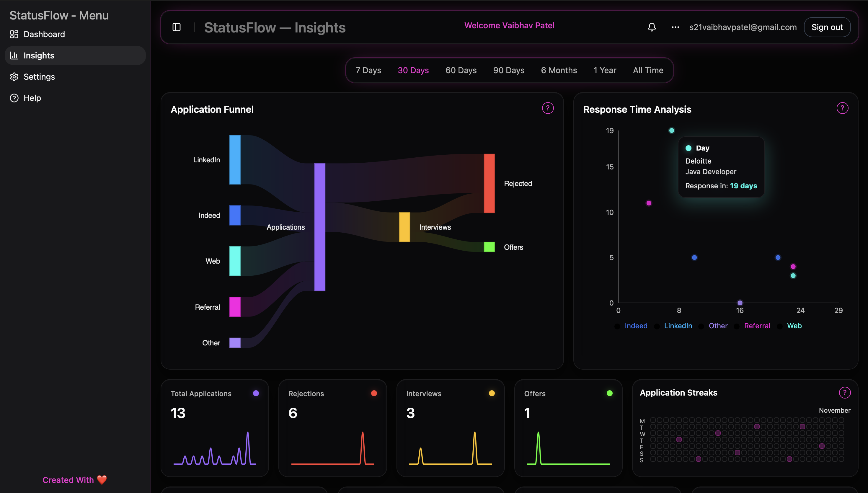
Task: Open the Application Streaks help icon
Action: (845, 393)
